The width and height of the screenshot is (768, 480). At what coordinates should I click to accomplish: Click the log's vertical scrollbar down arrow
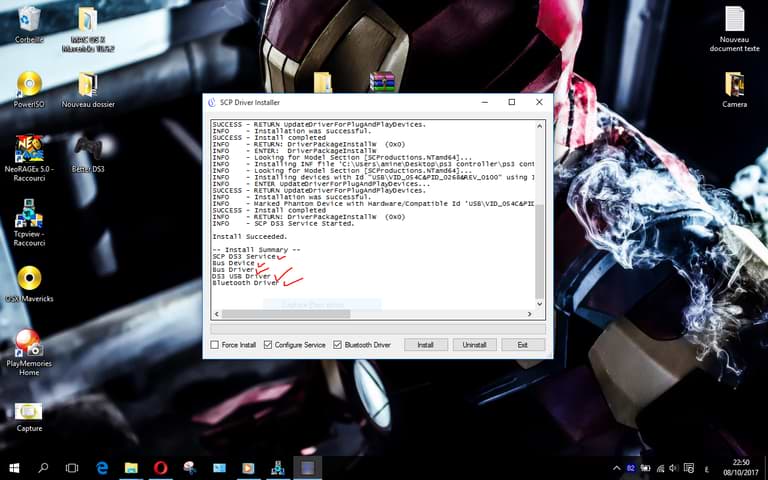[x=540, y=304]
